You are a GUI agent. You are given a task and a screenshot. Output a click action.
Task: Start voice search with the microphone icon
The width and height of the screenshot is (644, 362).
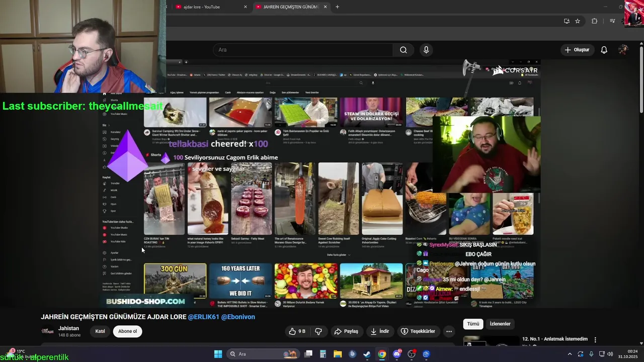426,50
